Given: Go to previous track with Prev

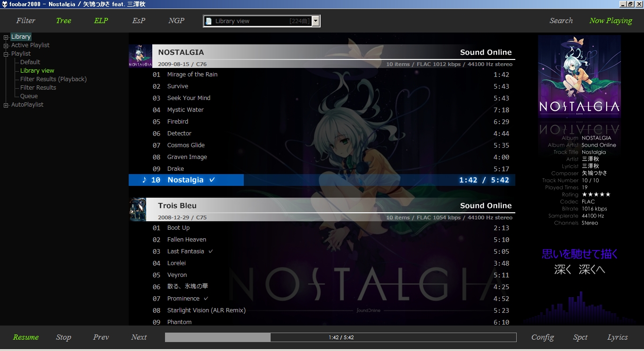Looking at the screenshot, I should pos(101,337).
